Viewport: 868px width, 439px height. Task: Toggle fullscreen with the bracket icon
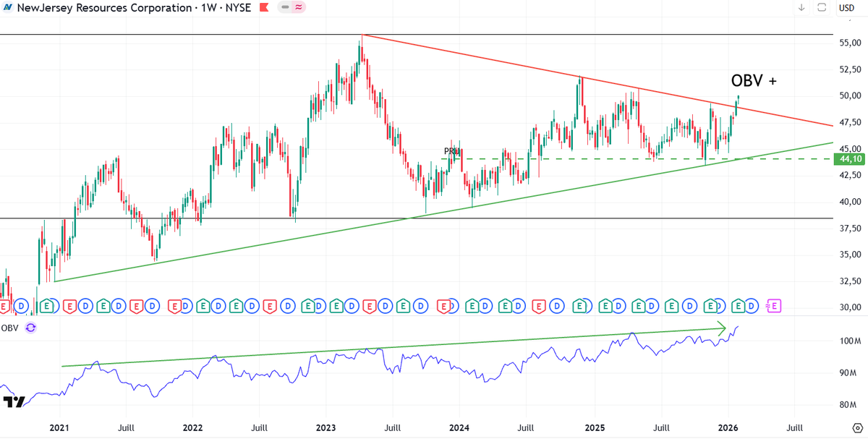pos(822,7)
